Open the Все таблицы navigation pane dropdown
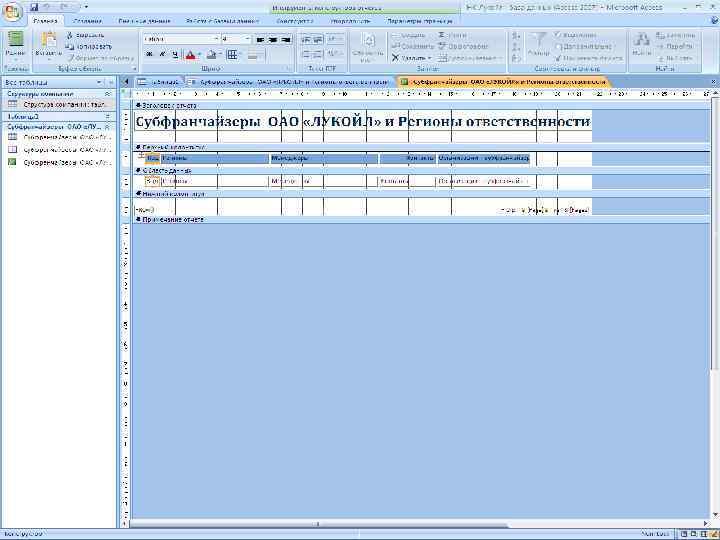This screenshot has width=720, height=540. [x=99, y=83]
